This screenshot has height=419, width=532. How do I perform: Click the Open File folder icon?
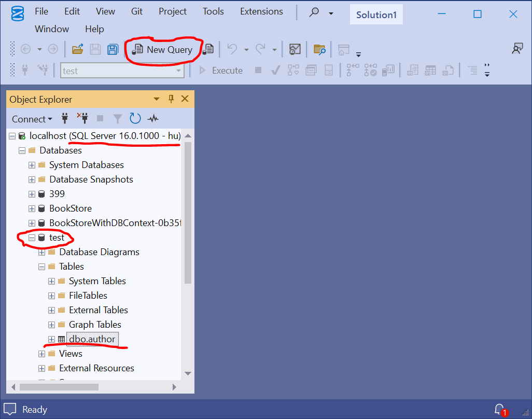(78, 50)
